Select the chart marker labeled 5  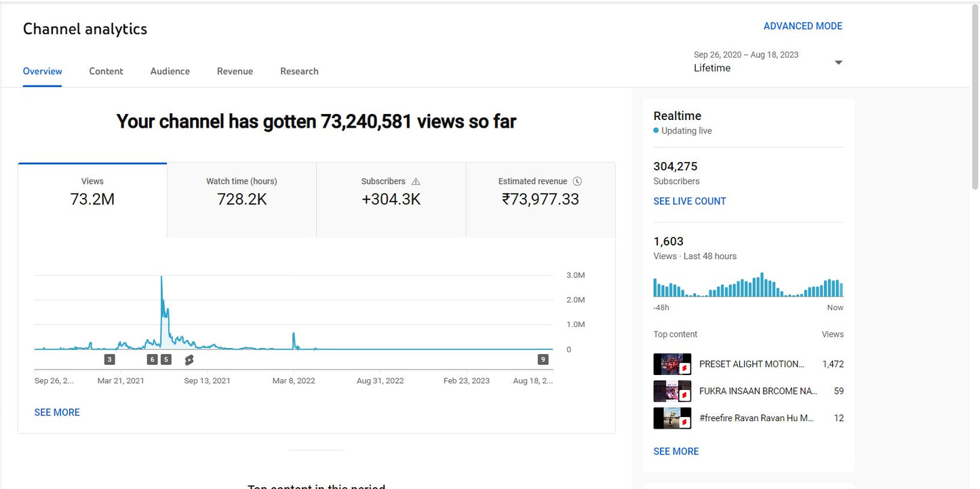point(166,359)
